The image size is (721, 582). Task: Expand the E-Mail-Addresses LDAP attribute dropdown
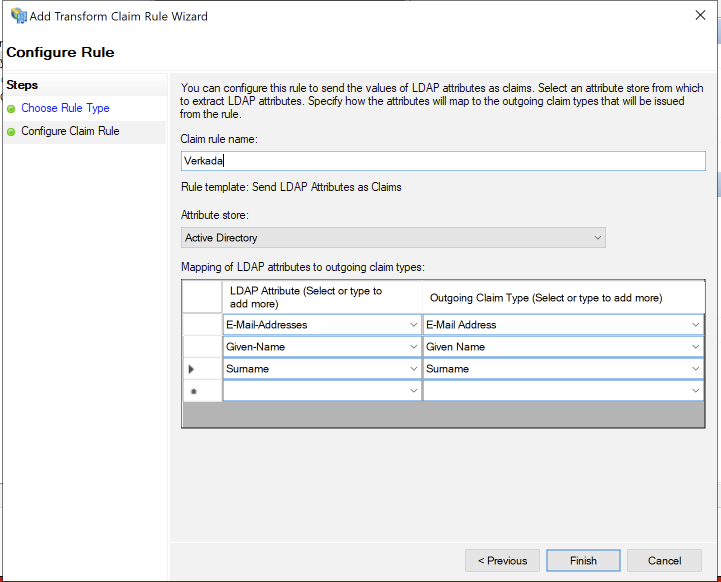(414, 325)
